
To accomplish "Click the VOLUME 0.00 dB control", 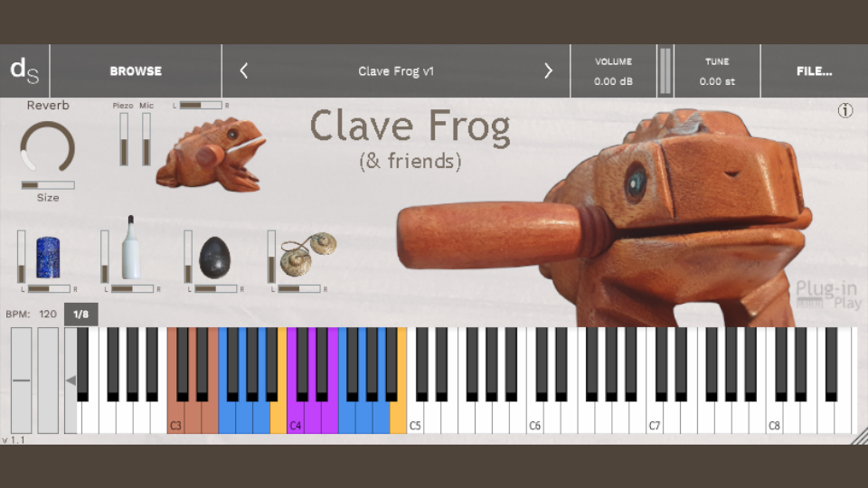I will coord(613,70).
